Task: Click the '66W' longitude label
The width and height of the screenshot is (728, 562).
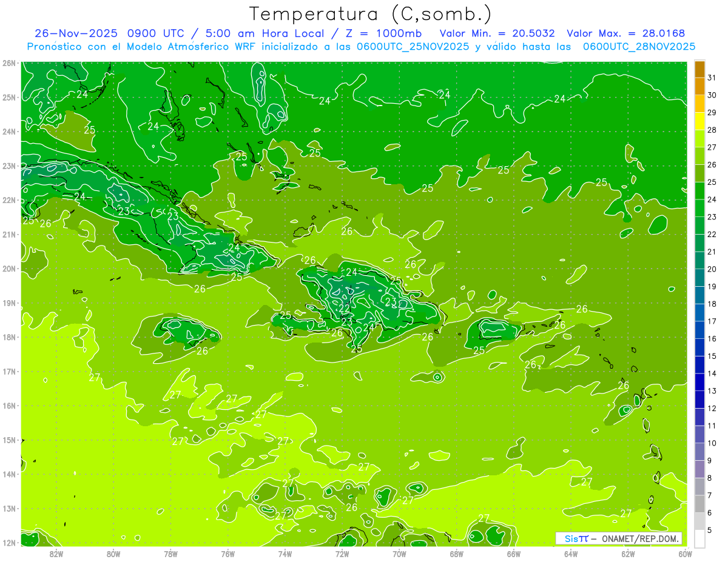Action: tap(514, 554)
